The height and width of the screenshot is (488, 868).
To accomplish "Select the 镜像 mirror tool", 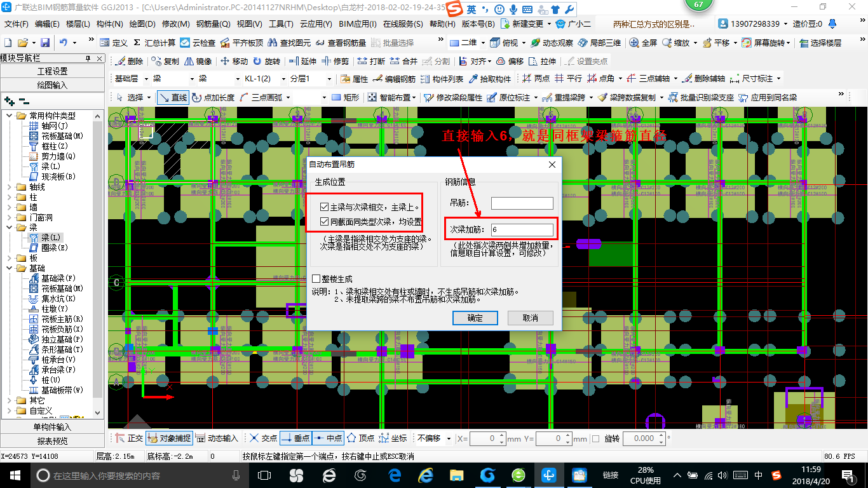I will click(x=198, y=61).
